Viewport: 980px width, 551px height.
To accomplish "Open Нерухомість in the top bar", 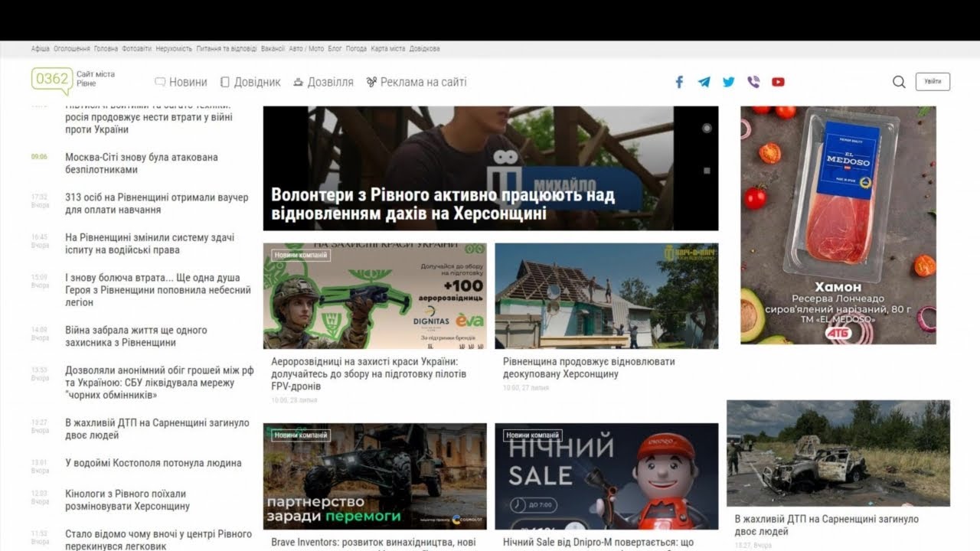I will click(174, 49).
